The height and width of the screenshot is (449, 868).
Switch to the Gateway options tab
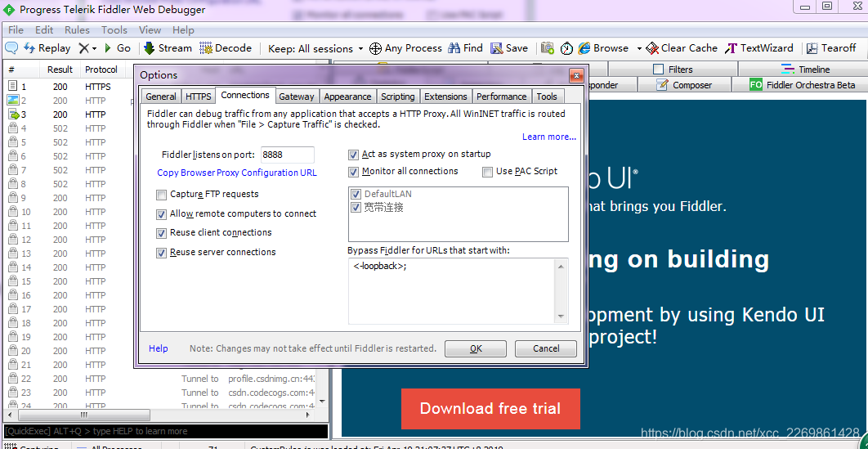coord(297,97)
